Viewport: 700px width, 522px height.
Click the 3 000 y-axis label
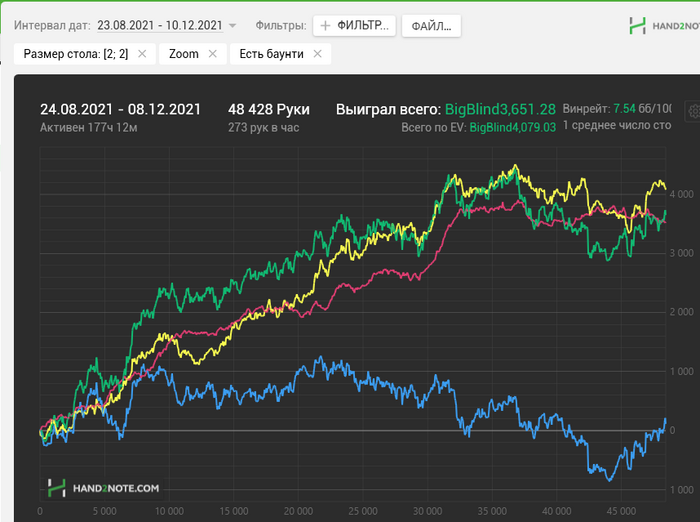(x=681, y=253)
